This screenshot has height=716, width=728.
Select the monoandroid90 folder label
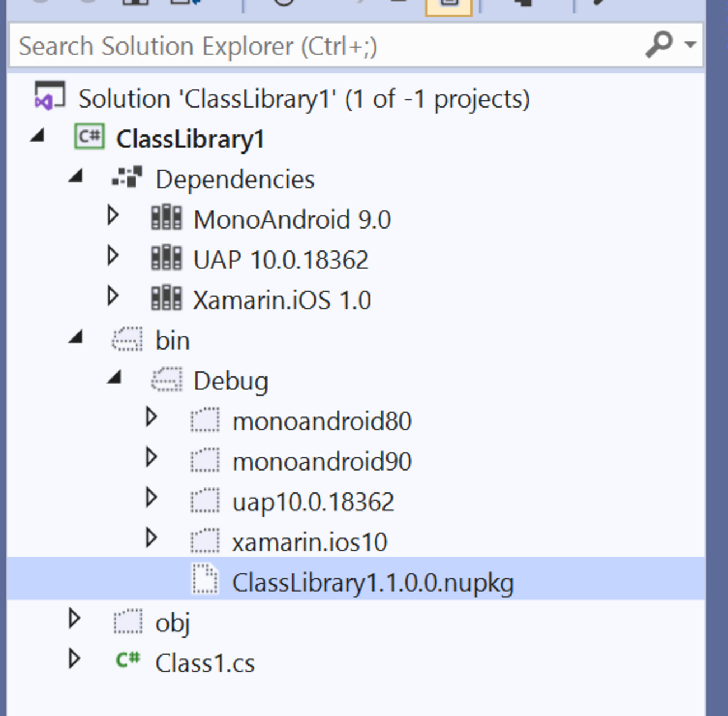click(x=322, y=462)
